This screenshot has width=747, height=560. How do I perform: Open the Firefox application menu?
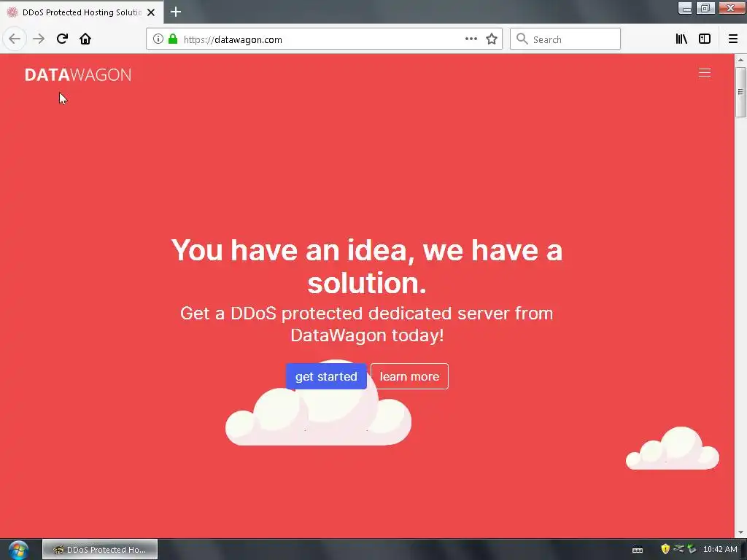coord(733,39)
